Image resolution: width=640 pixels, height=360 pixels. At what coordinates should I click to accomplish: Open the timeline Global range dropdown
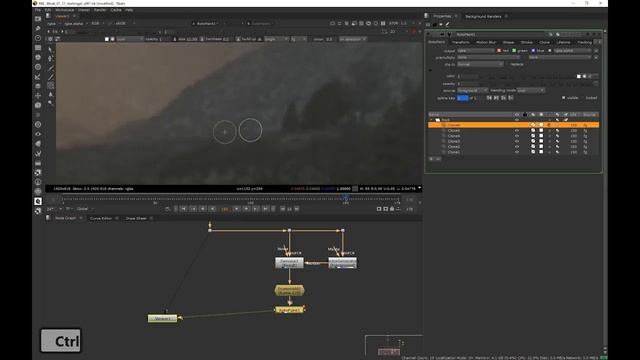pyautogui.click(x=84, y=209)
